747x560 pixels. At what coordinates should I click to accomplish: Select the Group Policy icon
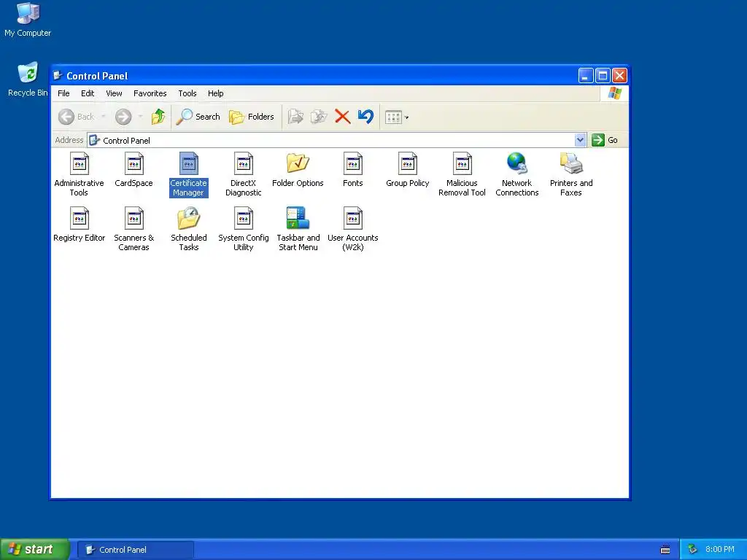coord(408,164)
